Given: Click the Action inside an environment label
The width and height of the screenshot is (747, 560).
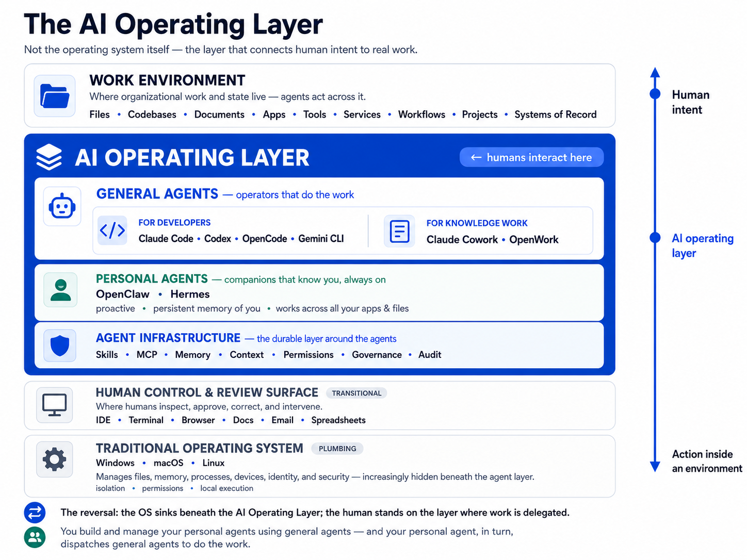Looking at the screenshot, I should tap(707, 461).
